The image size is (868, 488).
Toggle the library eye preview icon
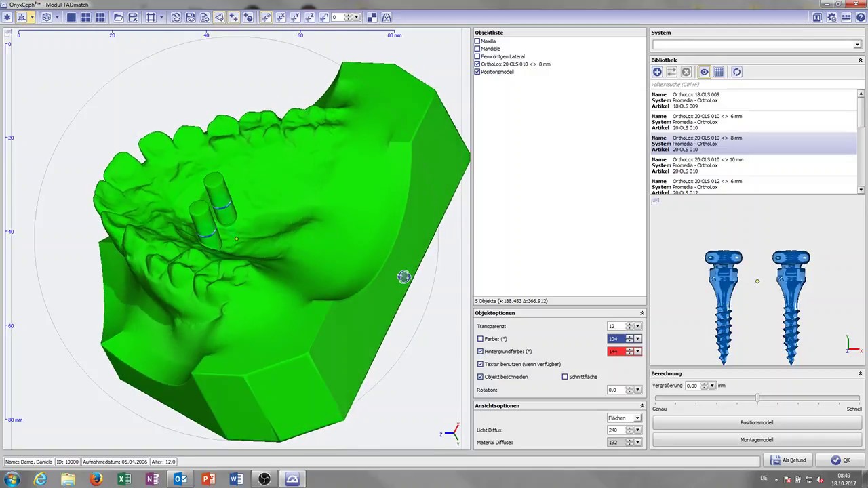tap(704, 72)
